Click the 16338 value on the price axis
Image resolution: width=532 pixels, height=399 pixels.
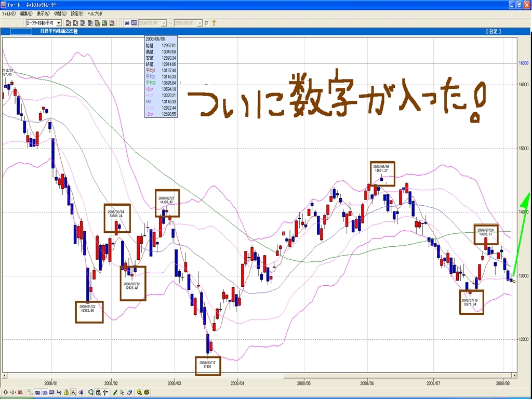point(524,63)
